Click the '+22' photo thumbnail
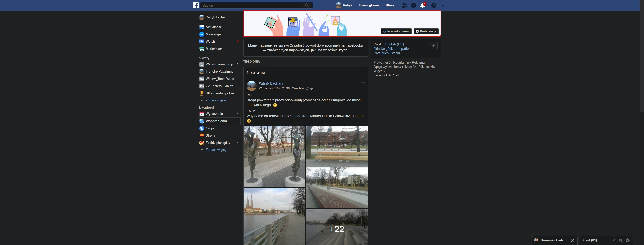The image size is (644, 245). pyautogui.click(x=337, y=229)
